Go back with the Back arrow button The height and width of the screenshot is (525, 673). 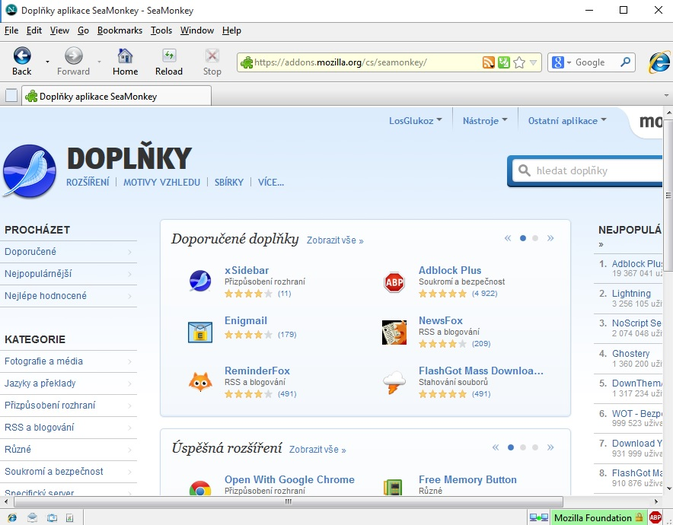(x=22, y=61)
